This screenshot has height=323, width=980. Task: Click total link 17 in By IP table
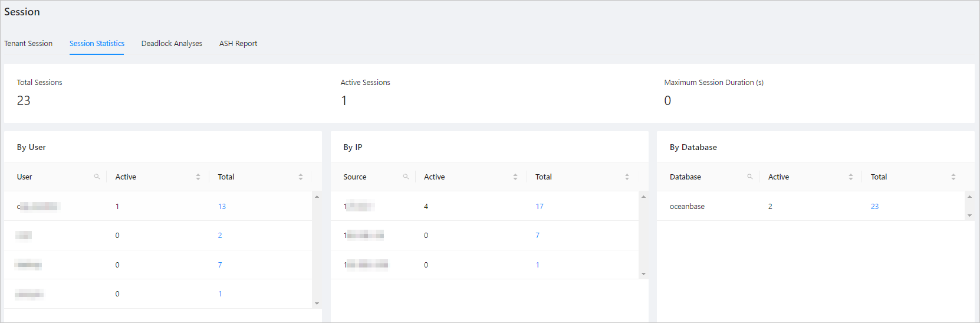[540, 207]
